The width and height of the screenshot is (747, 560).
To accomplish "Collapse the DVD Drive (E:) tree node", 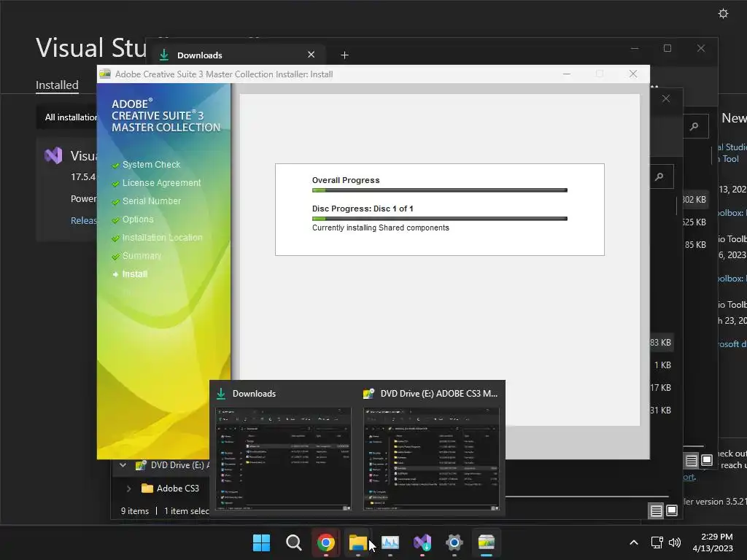I will (123, 464).
